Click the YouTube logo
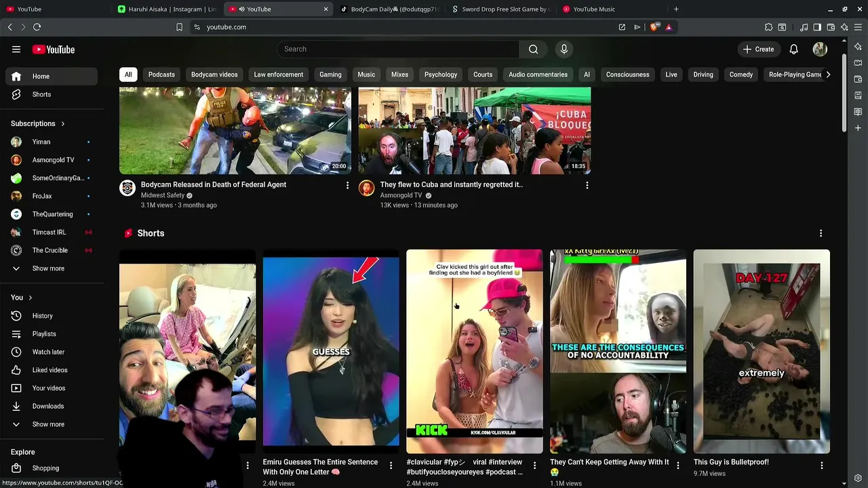This screenshot has height=488, width=868. 54,49
